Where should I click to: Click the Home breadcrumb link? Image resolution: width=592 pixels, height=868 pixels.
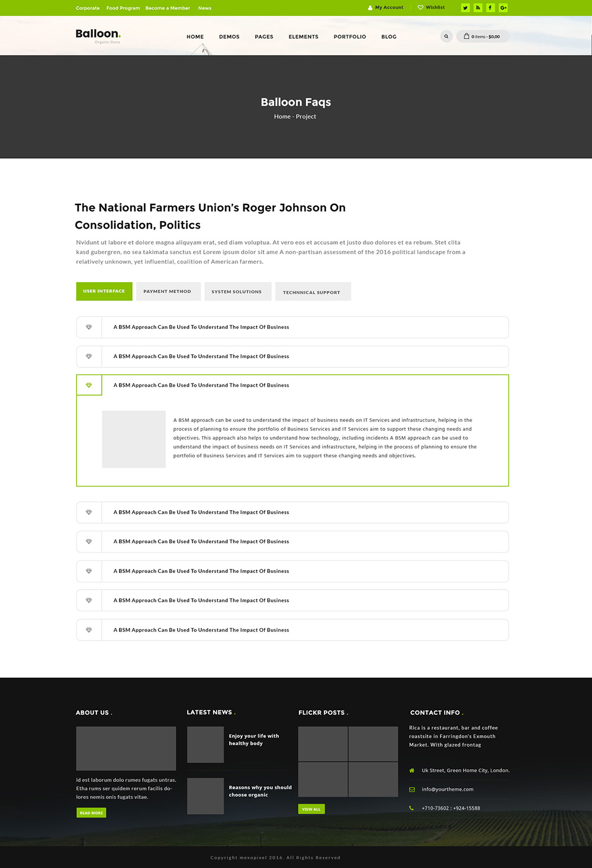tap(282, 117)
